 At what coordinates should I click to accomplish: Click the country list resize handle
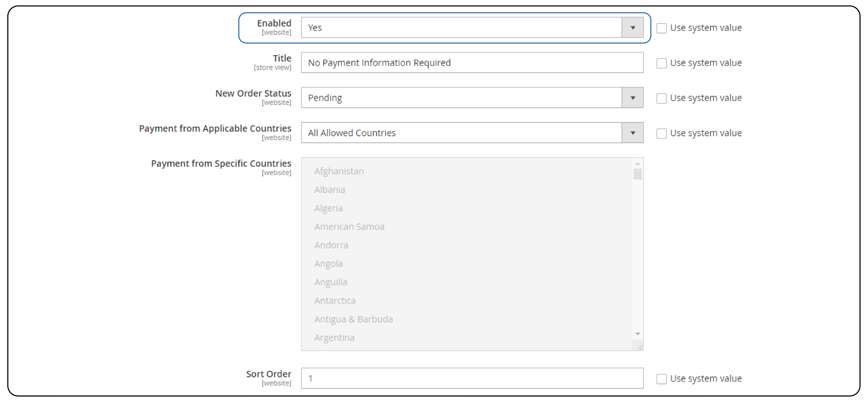[x=640, y=347]
